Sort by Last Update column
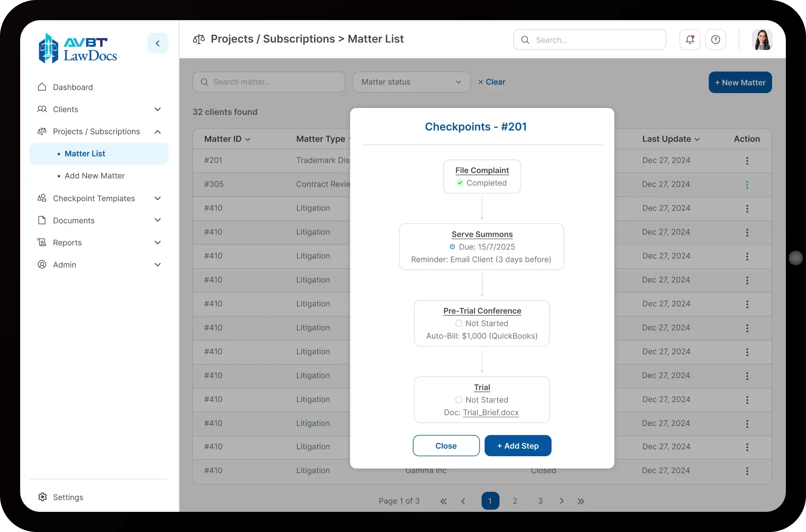806x532 pixels. pyautogui.click(x=671, y=139)
